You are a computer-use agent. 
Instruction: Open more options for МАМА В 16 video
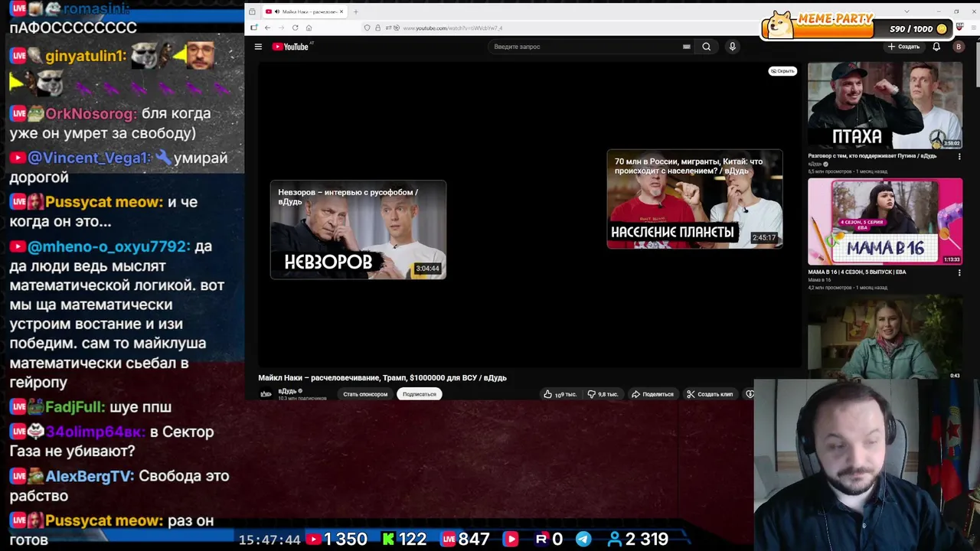click(959, 272)
